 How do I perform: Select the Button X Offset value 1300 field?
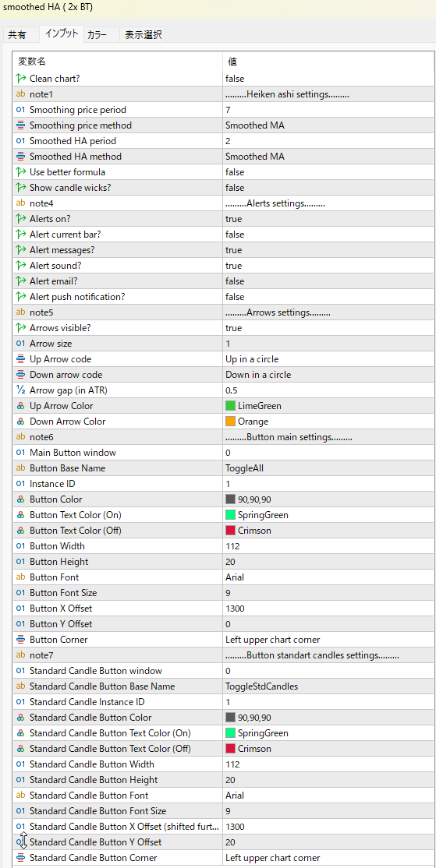(328, 609)
